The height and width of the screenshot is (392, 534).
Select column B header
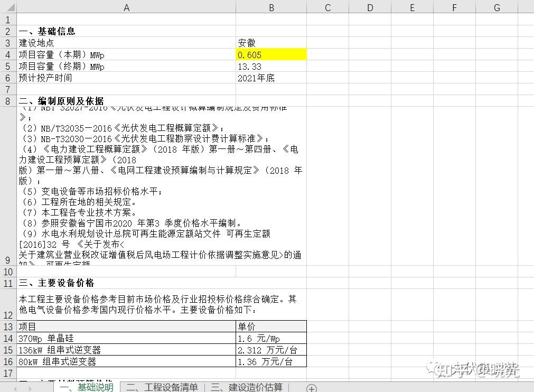[x=271, y=7]
